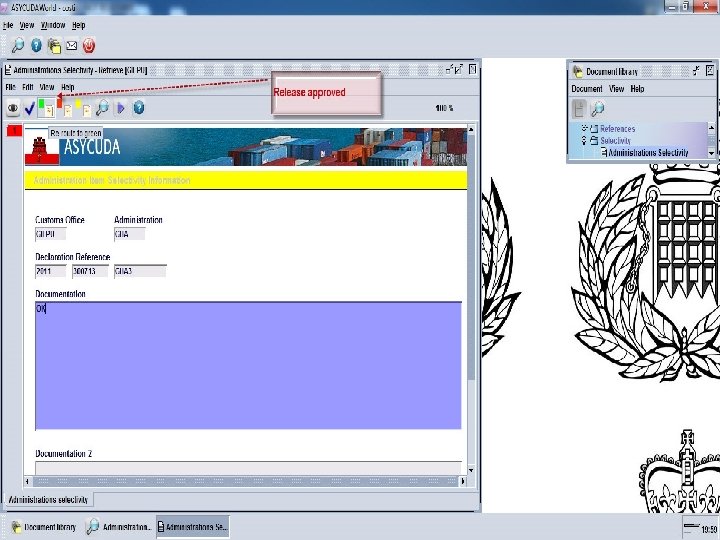Open Document menu in Document library
The image size is (720, 540).
(x=586, y=89)
